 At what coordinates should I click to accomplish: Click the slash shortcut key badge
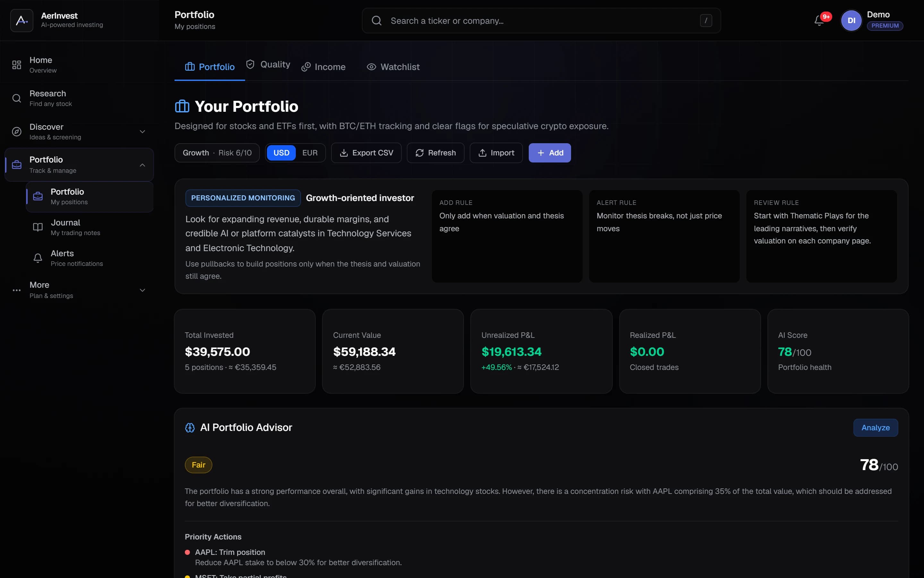pyautogui.click(x=706, y=21)
